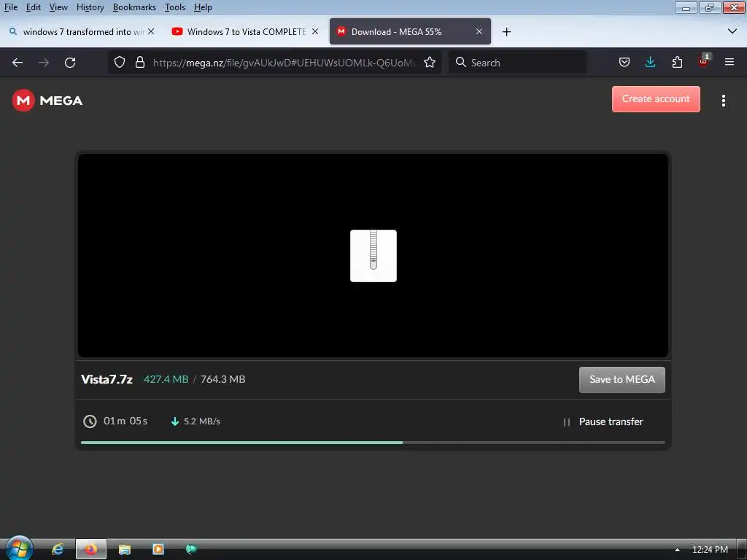The height and width of the screenshot is (560, 747).
Task: Click the Create account button
Action: (656, 99)
